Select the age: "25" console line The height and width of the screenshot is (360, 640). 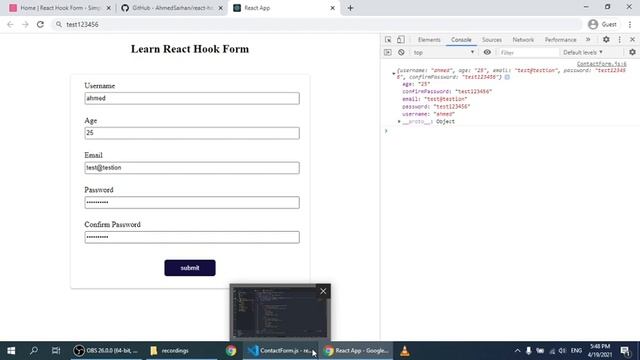tap(416, 84)
